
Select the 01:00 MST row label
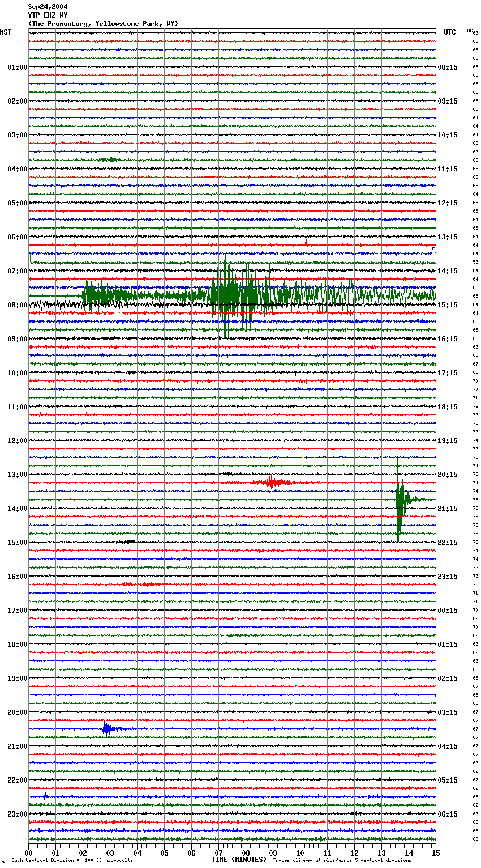(18, 67)
